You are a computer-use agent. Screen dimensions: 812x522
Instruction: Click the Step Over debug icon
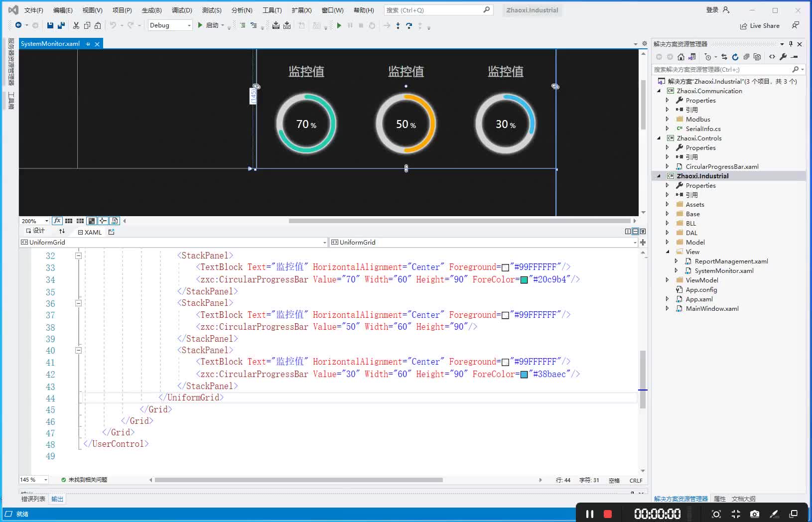409,25
